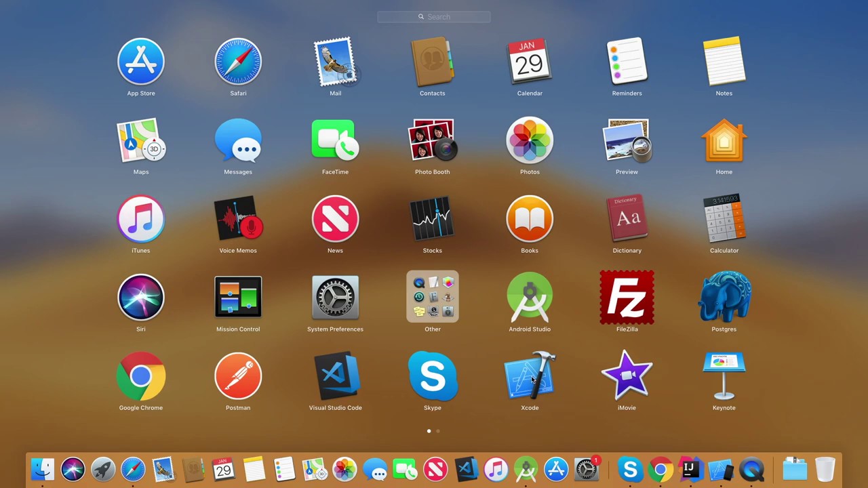Open System Preferences from the Launchpad grid

point(335,298)
